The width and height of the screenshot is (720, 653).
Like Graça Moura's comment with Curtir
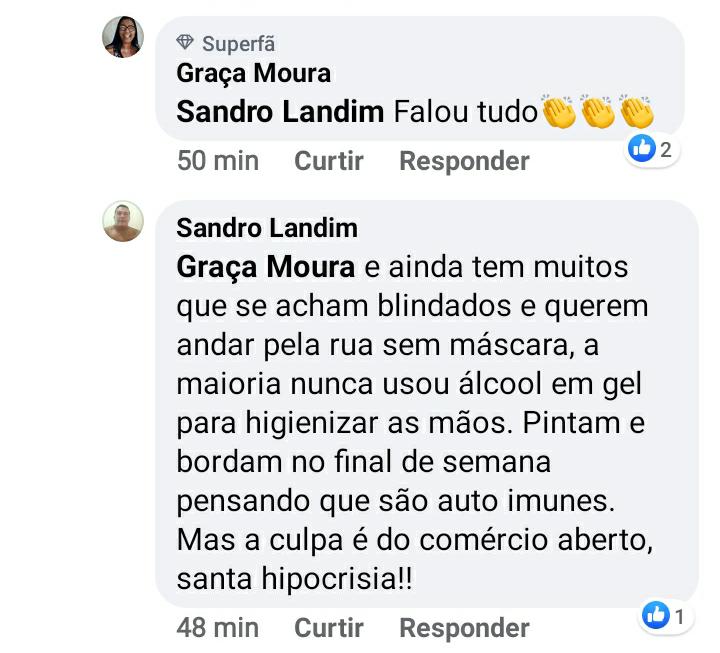point(329,161)
